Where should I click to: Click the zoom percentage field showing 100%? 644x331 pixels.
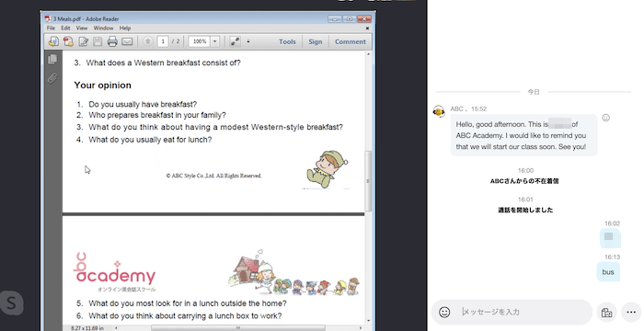(200, 41)
